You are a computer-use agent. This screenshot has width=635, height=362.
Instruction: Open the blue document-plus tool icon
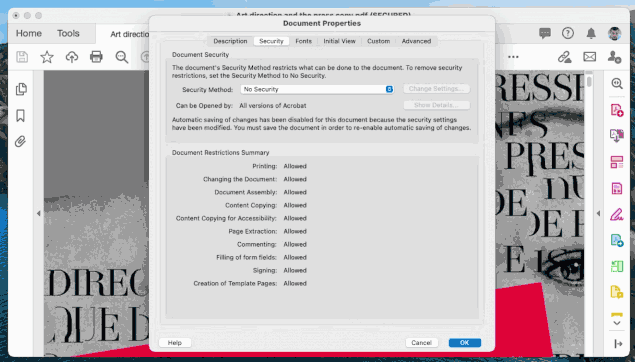(x=617, y=240)
